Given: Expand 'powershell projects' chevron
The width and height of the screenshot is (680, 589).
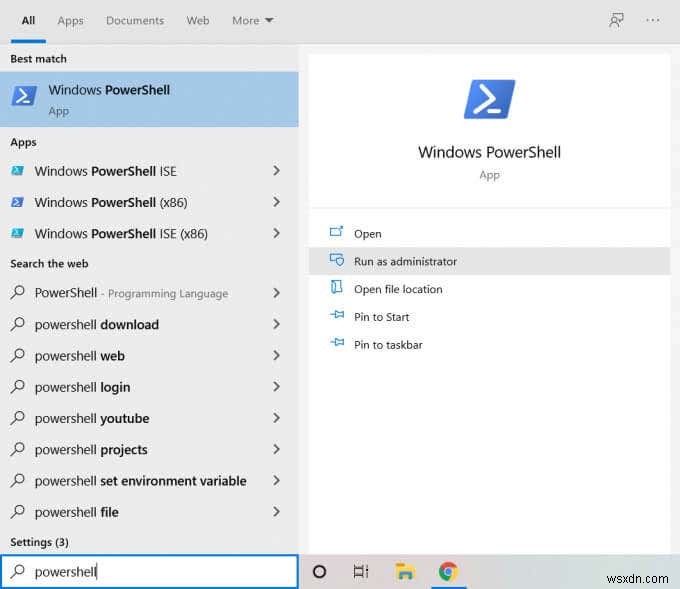Looking at the screenshot, I should pos(276,449).
